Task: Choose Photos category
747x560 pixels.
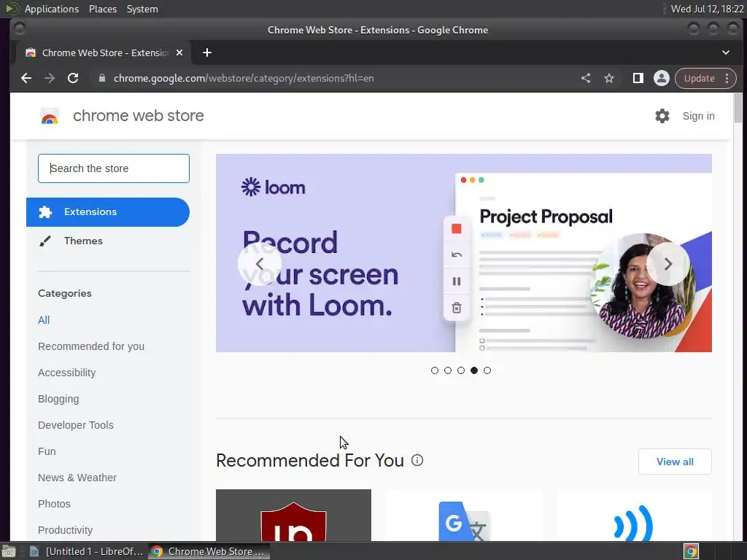Action: (x=54, y=503)
